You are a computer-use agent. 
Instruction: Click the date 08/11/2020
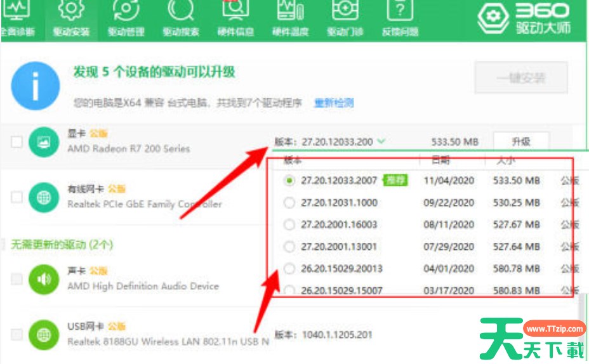coord(449,224)
